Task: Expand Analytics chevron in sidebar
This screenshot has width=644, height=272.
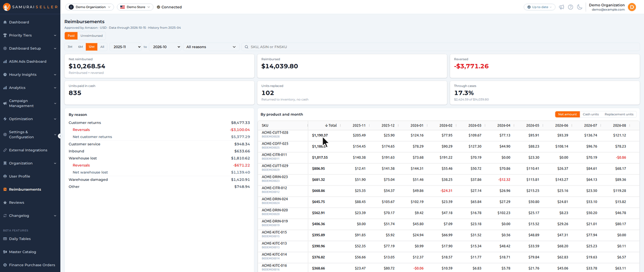Action: pyautogui.click(x=55, y=88)
